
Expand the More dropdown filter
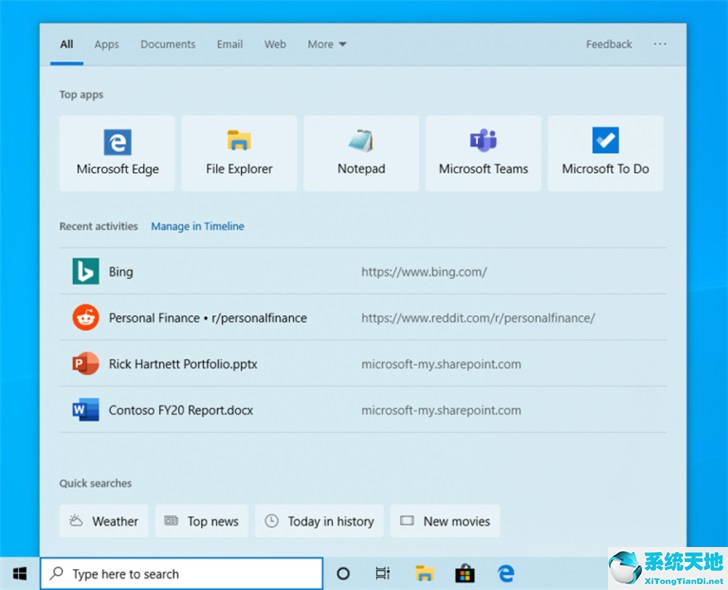click(x=327, y=44)
